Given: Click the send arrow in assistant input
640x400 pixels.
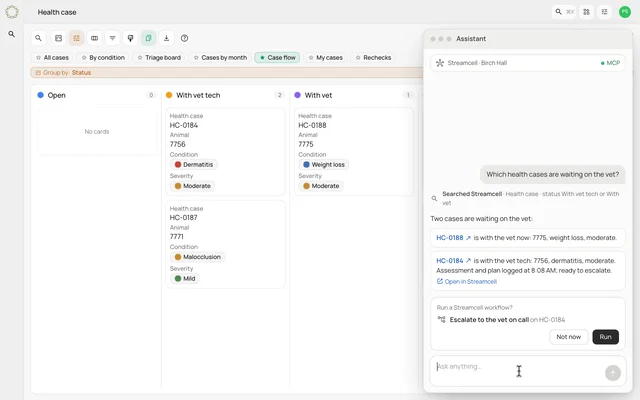Looking at the screenshot, I should click(613, 373).
